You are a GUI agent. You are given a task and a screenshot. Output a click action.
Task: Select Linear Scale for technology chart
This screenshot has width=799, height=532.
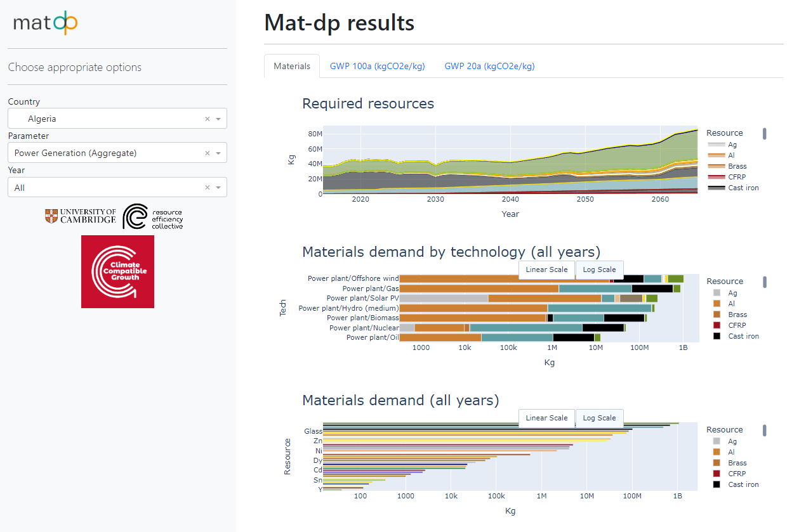pos(546,269)
